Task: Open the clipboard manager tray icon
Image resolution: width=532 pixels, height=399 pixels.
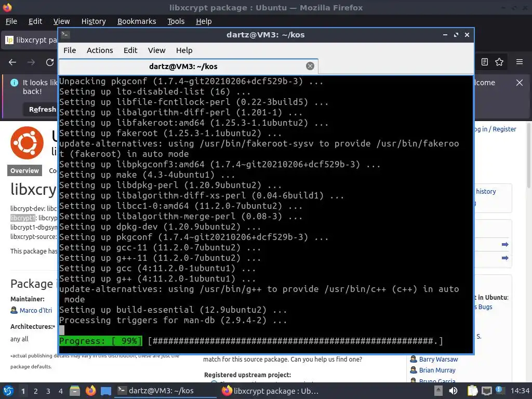Action: (472, 391)
